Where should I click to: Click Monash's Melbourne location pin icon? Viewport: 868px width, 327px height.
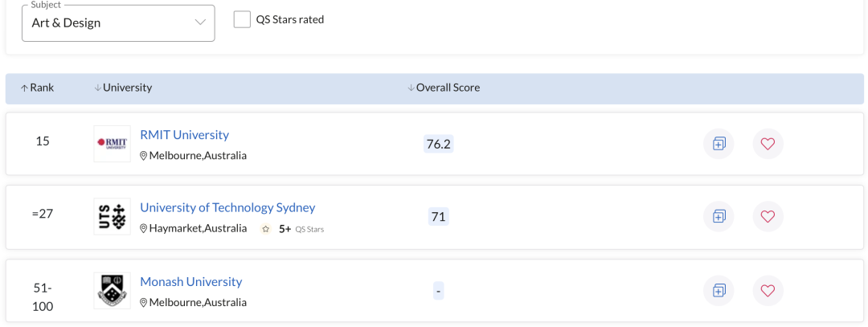click(143, 303)
